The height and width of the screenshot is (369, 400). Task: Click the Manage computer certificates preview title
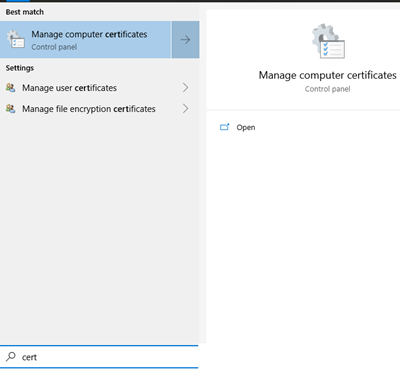pyautogui.click(x=327, y=75)
